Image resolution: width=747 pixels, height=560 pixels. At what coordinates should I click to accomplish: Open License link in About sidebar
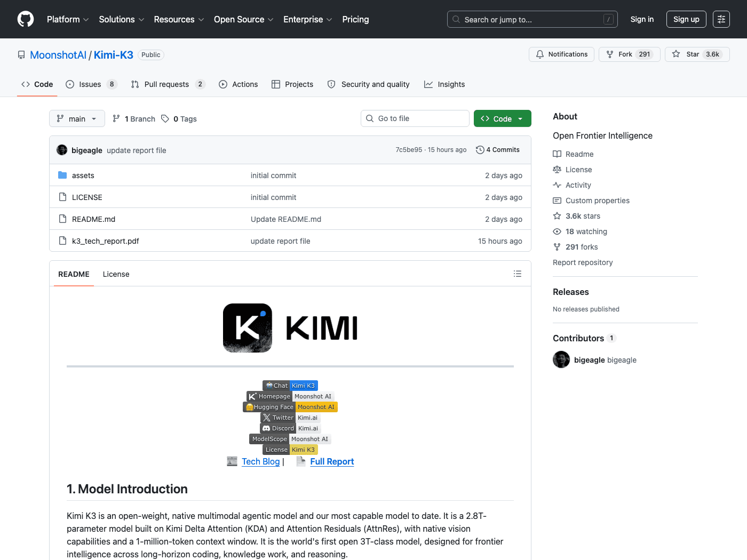click(573, 170)
